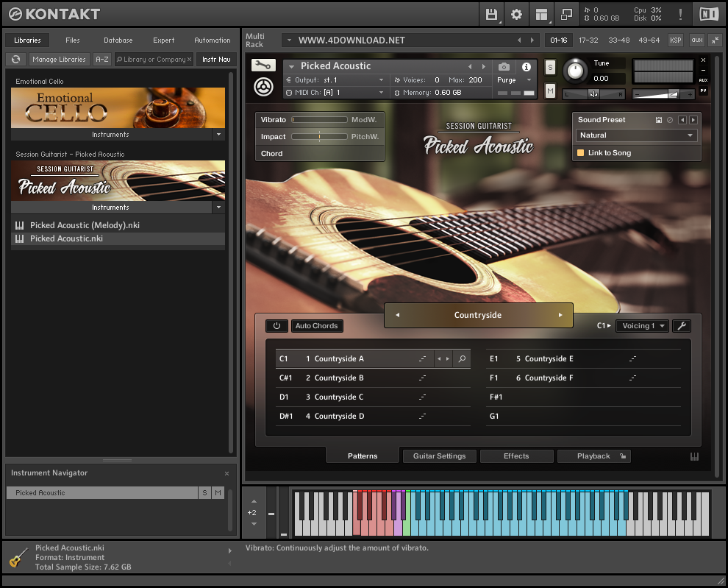
Task: Open the Sound Preset Natural dropdown
Action: click(x=636, y=135)
